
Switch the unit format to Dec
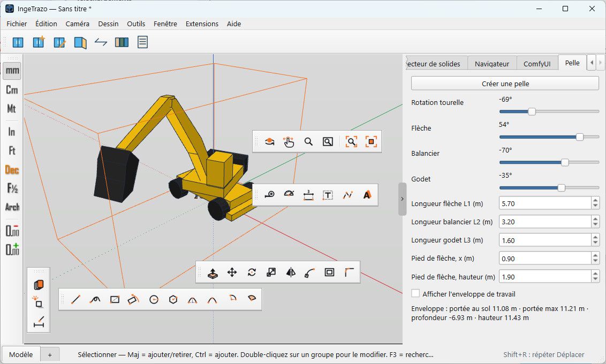[x=12, y=170]
